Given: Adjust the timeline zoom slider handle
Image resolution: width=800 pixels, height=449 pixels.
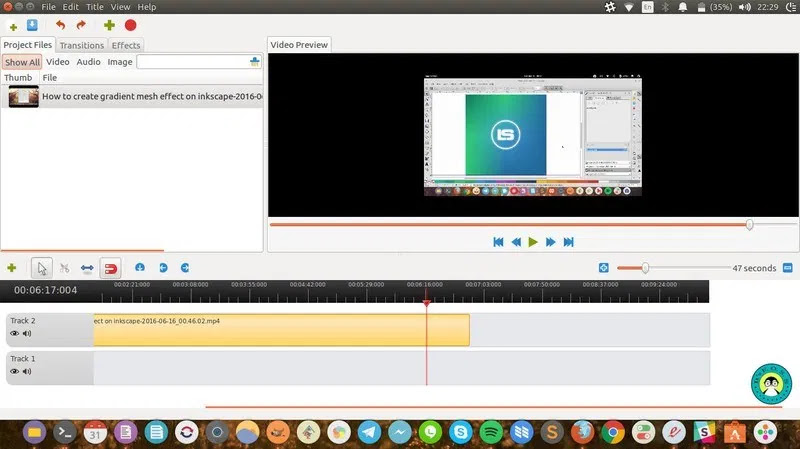Looking at the screenshot, I should pos(645,268).
